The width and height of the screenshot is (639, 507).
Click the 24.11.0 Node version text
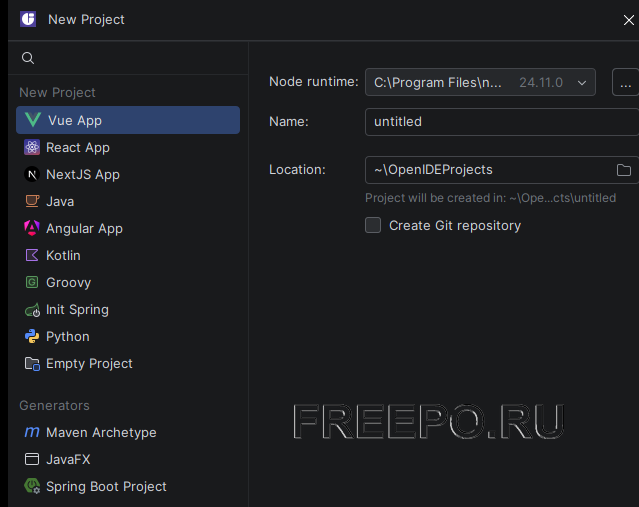[541, 82]
